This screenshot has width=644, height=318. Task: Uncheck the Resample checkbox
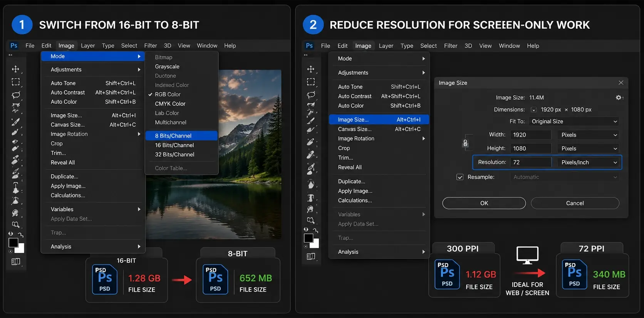point(460,177)
